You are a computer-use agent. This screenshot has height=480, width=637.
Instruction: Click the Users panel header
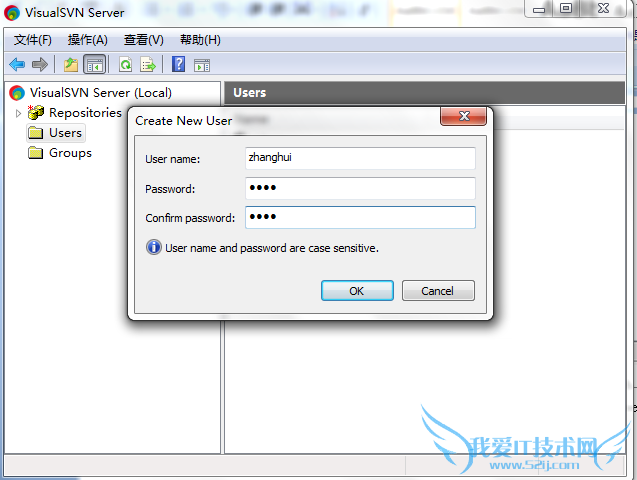pyautogui.click(x=424, y=93)
